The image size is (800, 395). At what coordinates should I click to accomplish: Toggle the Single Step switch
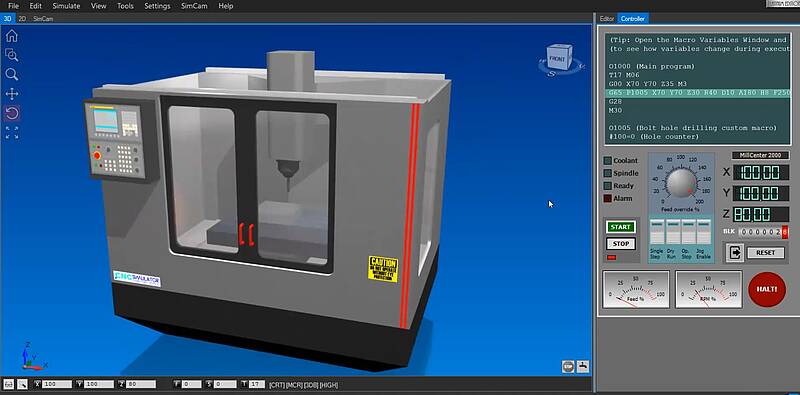click(656, 232)
